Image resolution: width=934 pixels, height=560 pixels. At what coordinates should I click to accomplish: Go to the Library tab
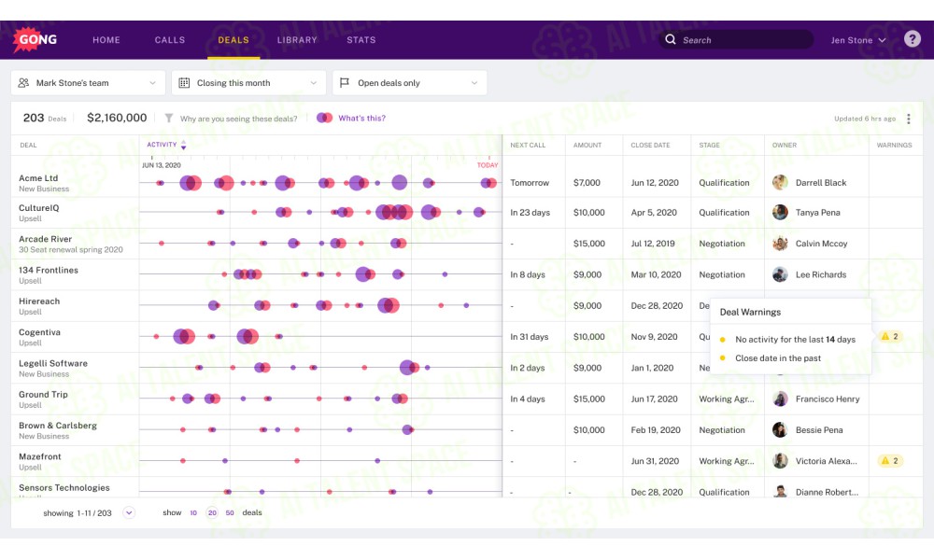[297, 40]
